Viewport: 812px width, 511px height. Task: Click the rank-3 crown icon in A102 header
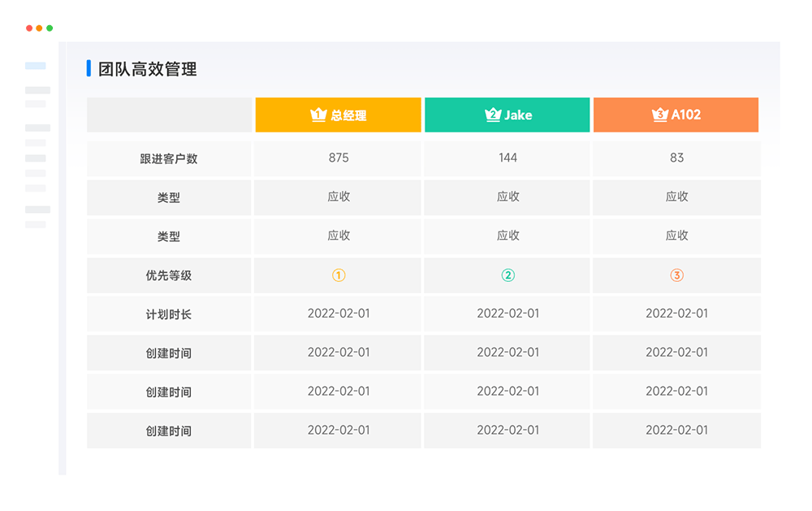[x=659, y=115]
